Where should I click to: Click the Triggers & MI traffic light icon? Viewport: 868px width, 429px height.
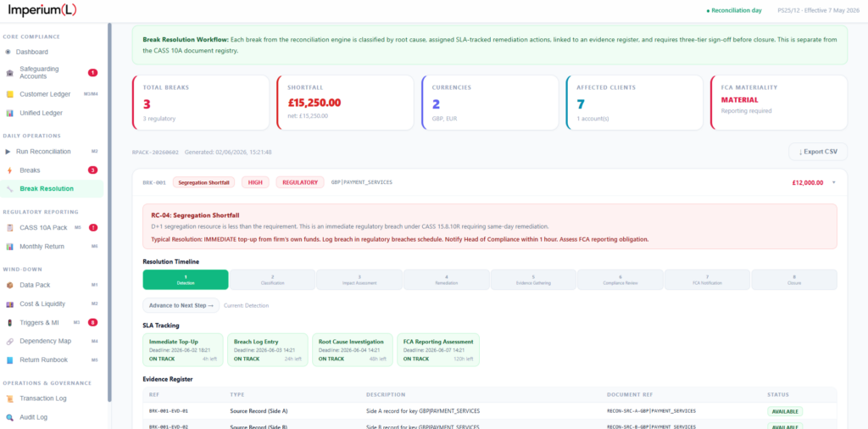(x=9, y=323)
